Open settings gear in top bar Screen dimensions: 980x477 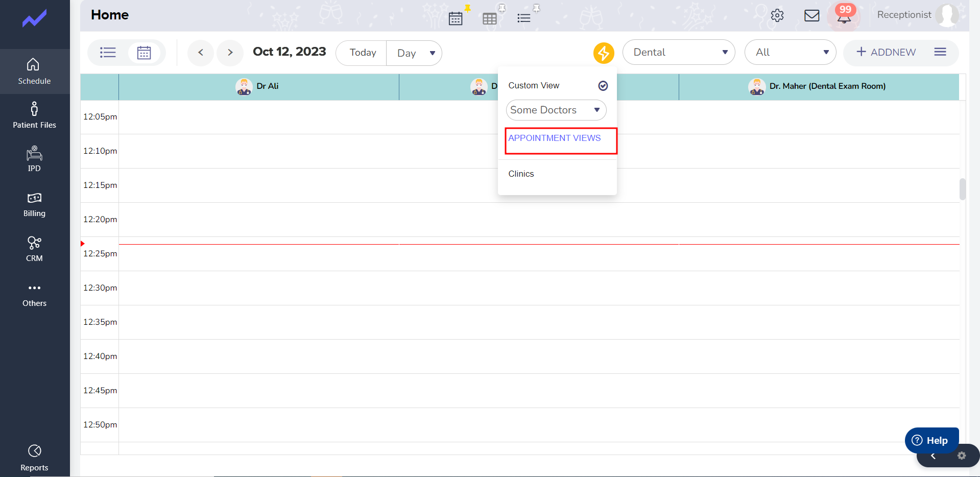777,15
